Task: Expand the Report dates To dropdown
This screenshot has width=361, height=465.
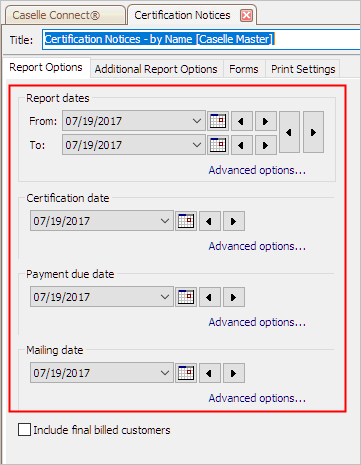Action: [197, 145]
